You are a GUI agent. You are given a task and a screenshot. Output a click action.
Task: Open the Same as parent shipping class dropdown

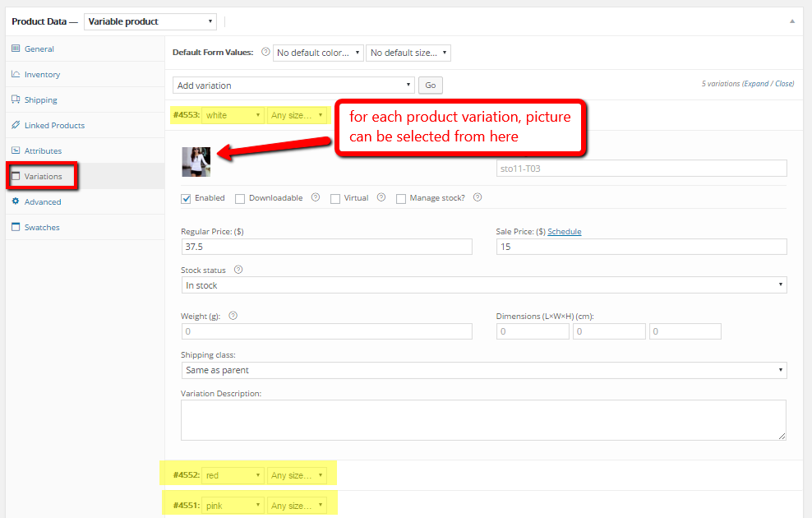click(x=484, y=370)
